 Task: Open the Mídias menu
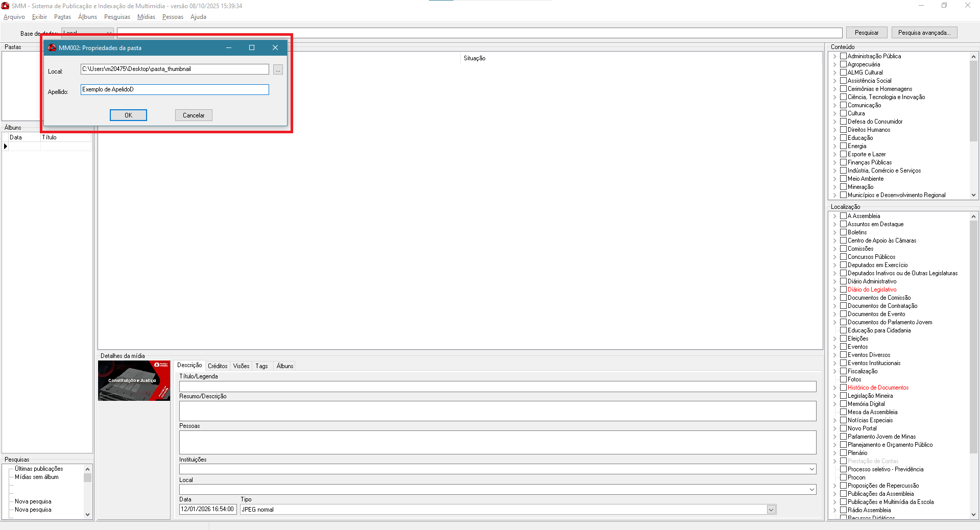tap(146, 17)
